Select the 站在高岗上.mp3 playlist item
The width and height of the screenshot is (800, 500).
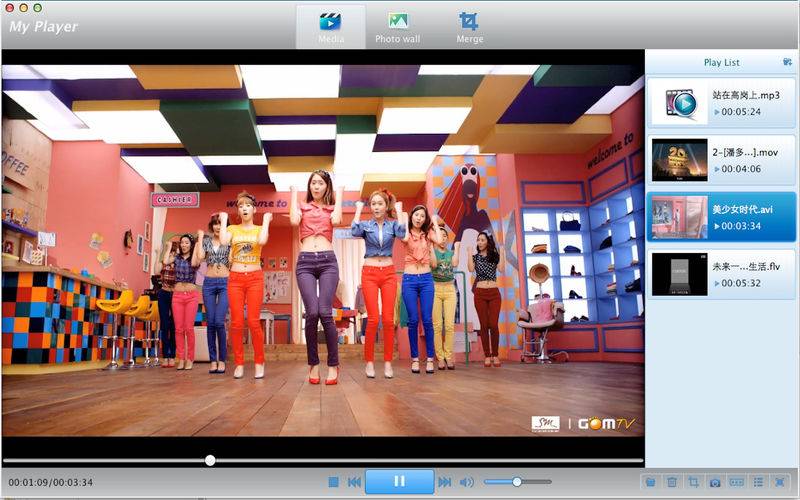tap(721, 103)
